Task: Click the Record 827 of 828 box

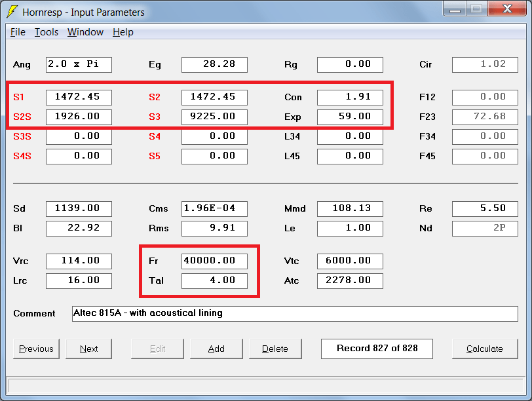Action: click(377, 349)
